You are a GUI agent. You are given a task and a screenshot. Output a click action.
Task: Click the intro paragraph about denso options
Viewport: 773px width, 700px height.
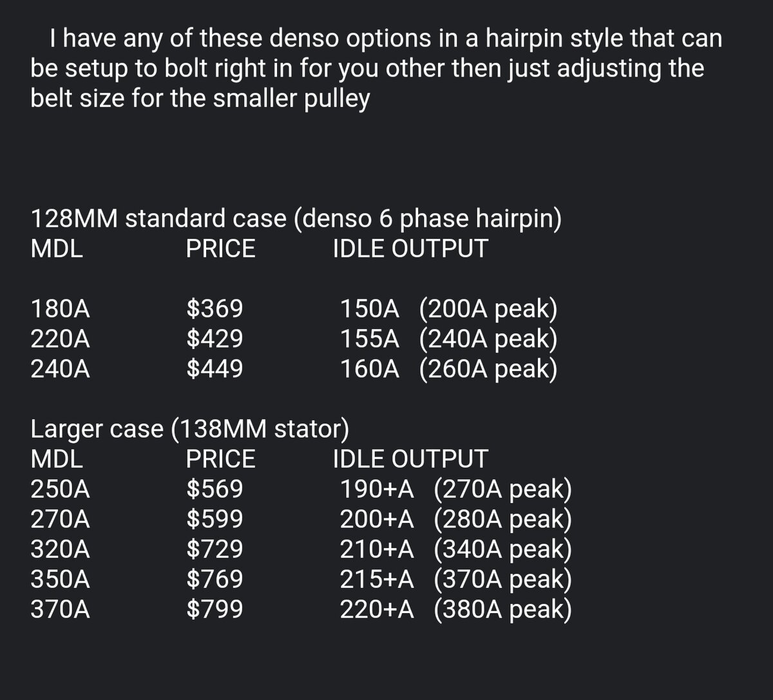376,68
